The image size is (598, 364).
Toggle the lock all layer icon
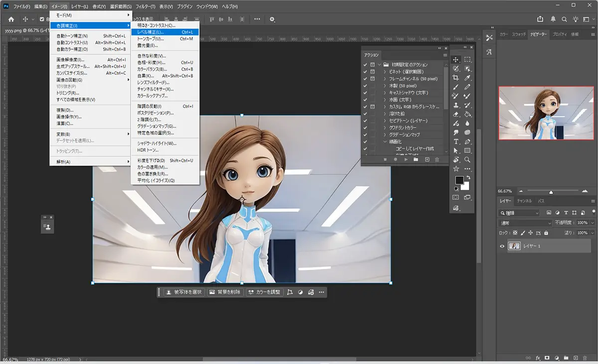(x=546, y=233)
